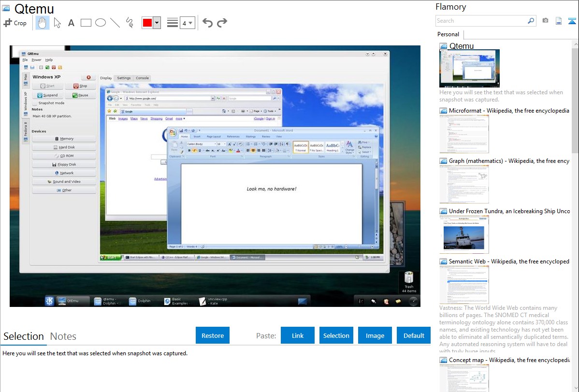Select the Freehand scribble tool
The image size is (579, 392).
(130, 23)
